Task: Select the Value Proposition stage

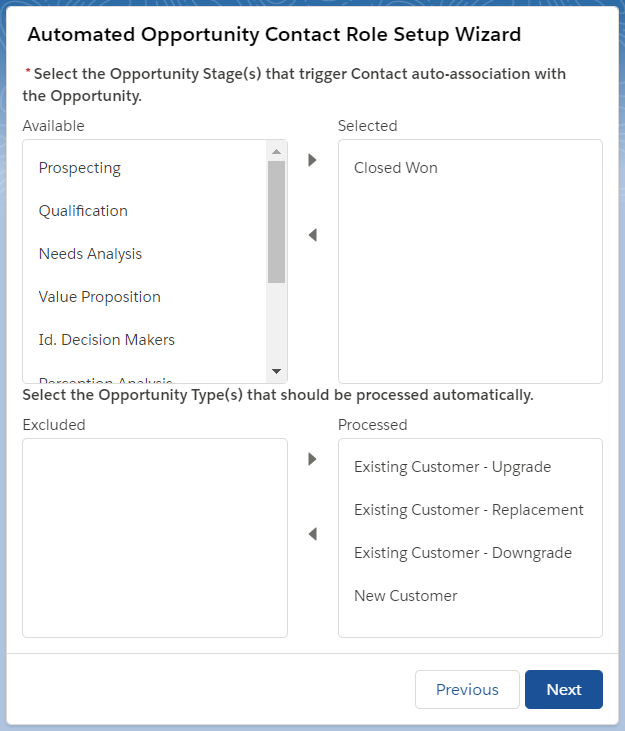Action: pyautogui.click(x=99, y=297)
